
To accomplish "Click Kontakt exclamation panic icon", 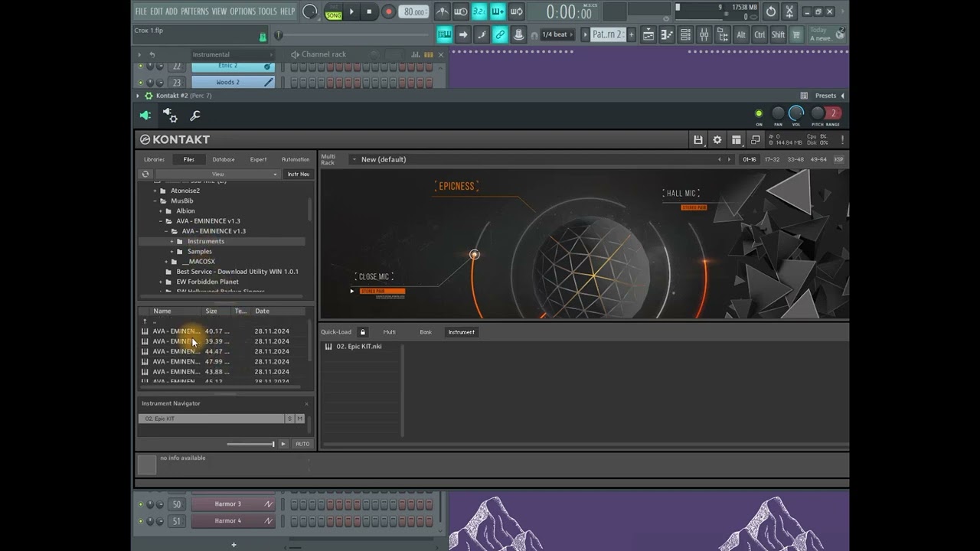I will [842, 140].
